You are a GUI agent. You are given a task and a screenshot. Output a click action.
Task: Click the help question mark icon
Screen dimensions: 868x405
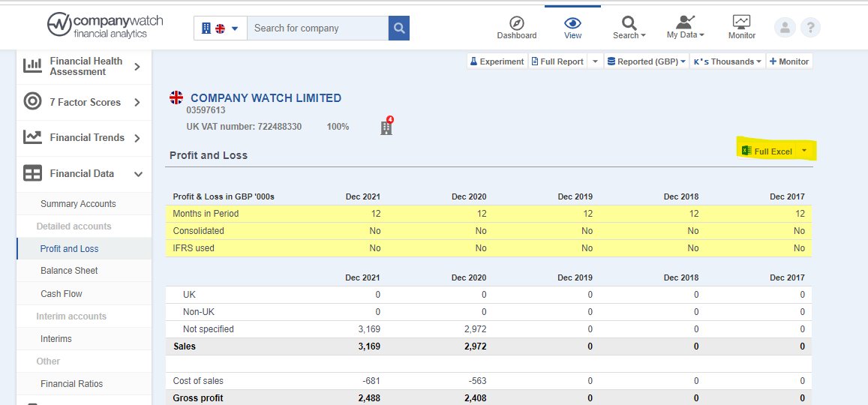tap(810, 27)
